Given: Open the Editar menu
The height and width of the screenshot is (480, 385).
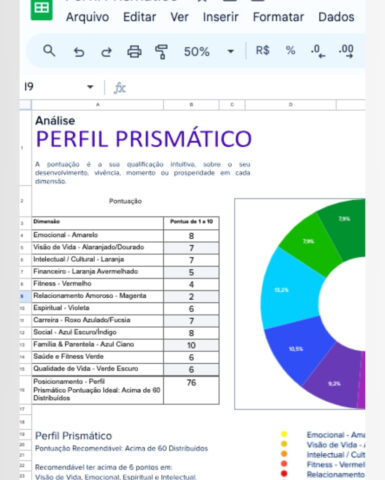Looking at the screenshot, I should [139, 17].
